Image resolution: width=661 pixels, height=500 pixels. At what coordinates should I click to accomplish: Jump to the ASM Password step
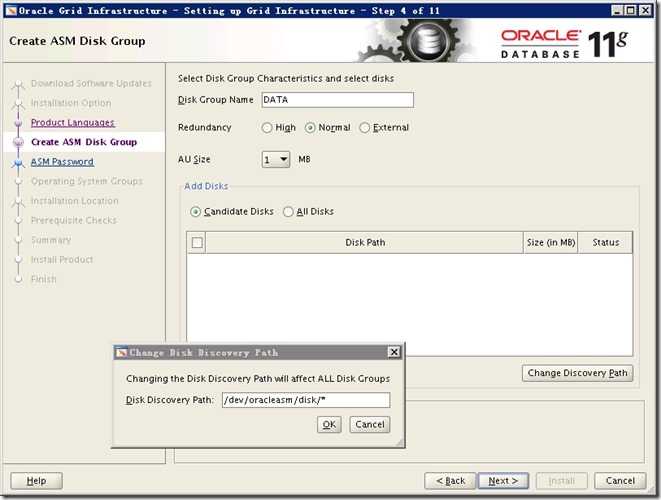point(62,162)
